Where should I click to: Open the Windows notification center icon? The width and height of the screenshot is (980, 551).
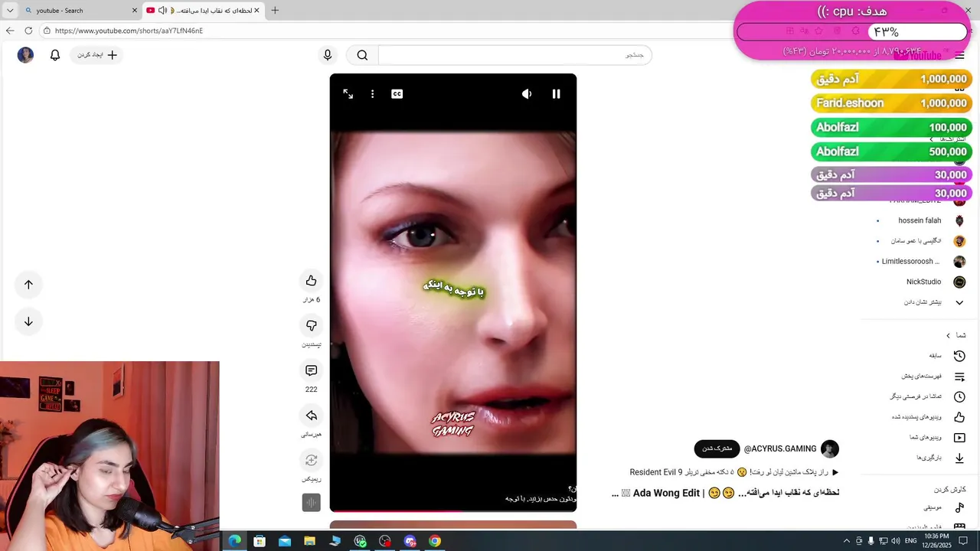(x=964, y=541)
